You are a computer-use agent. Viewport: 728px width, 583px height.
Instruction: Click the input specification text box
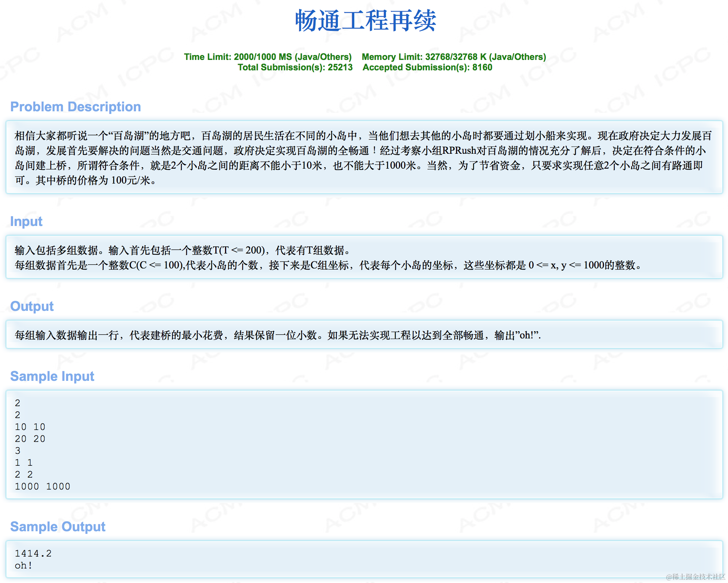364,258
